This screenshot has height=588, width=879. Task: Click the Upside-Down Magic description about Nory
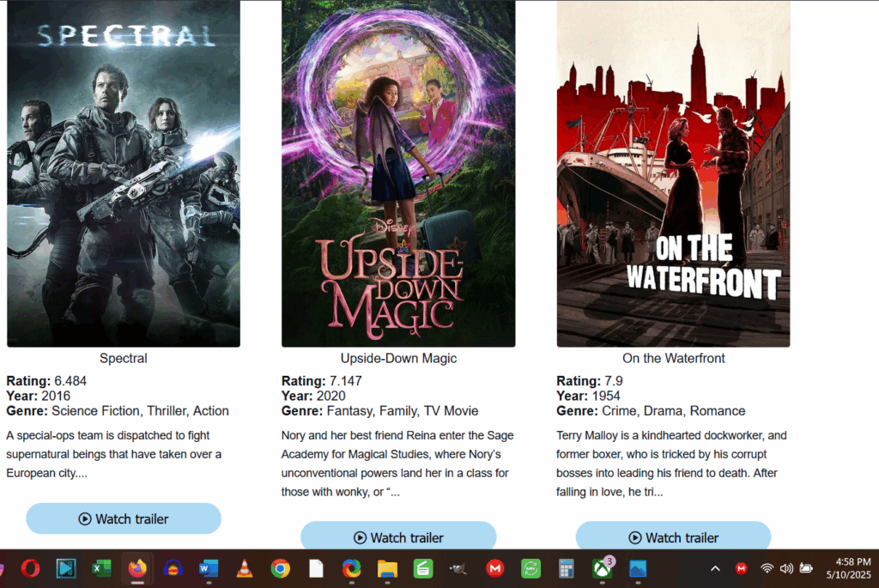click(x=397, y=464)
